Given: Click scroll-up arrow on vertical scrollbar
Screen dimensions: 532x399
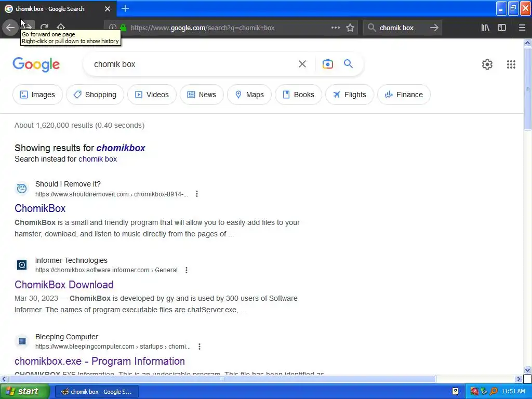Looking at the screenshot, I should [x=527, y=43].
